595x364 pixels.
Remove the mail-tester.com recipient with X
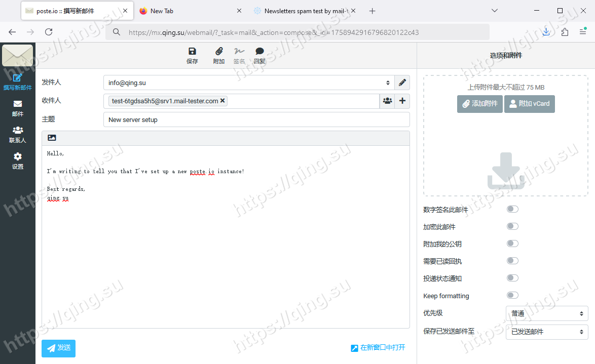[222, 101]
